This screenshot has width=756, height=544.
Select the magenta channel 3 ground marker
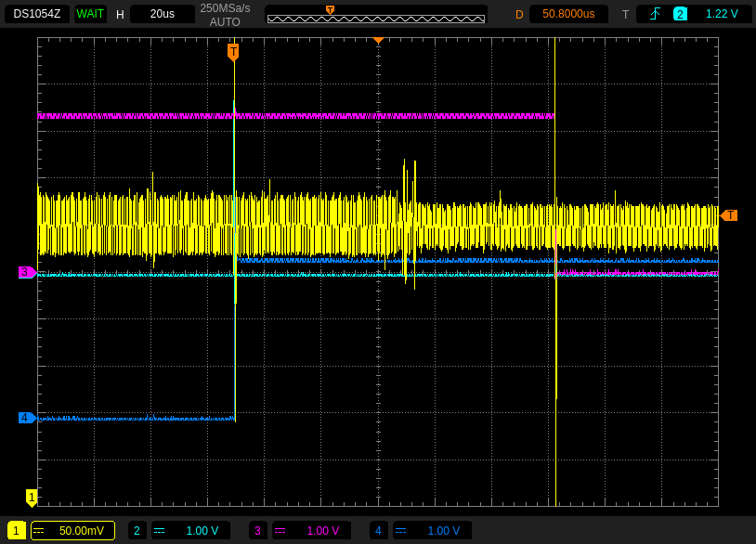pos(27,272)
